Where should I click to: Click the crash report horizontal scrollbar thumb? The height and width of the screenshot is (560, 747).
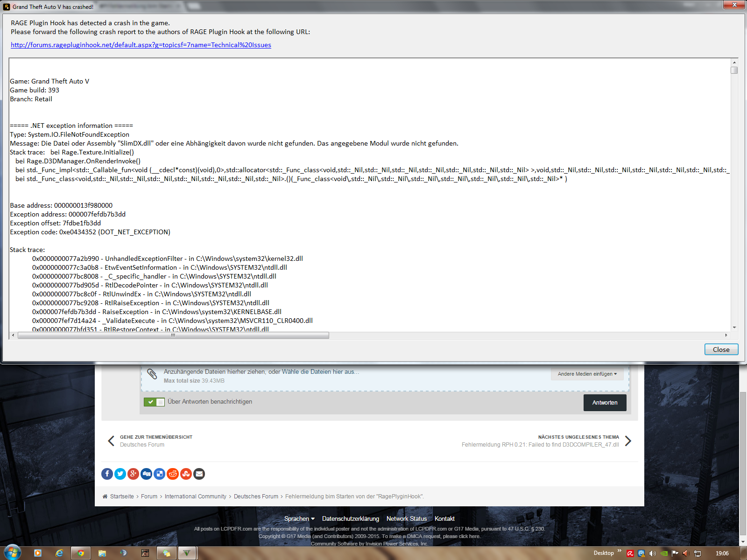tap(173, 335)
